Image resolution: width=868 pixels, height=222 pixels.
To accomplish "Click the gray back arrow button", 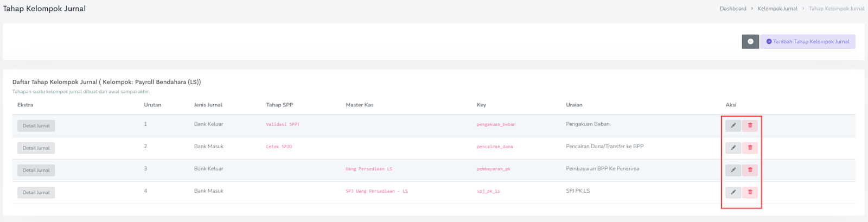I will pyautogui.click(x=750, y=42).
